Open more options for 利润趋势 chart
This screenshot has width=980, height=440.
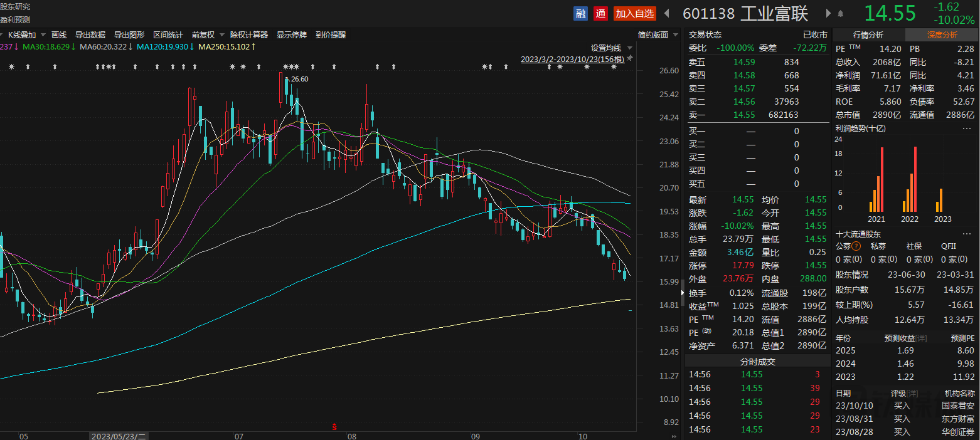(x=966, y=128)
